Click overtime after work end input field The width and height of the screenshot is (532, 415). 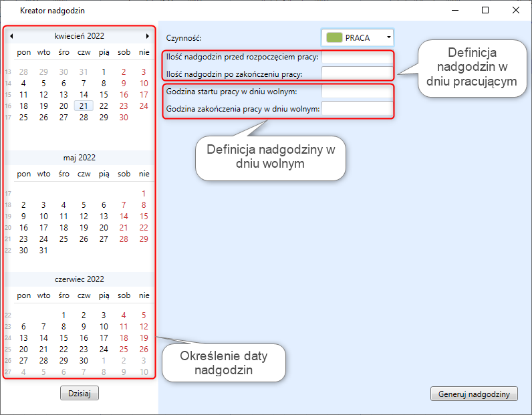357,74
